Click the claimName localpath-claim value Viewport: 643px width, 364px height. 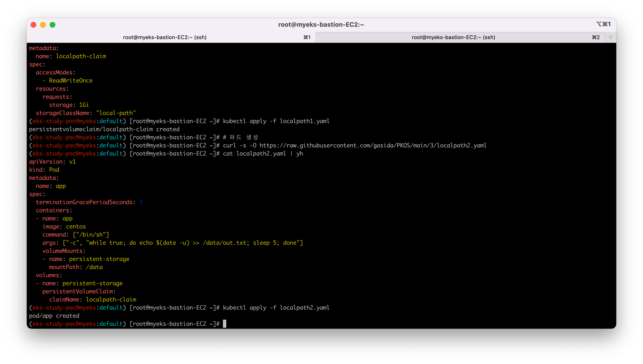click(111, 300)
